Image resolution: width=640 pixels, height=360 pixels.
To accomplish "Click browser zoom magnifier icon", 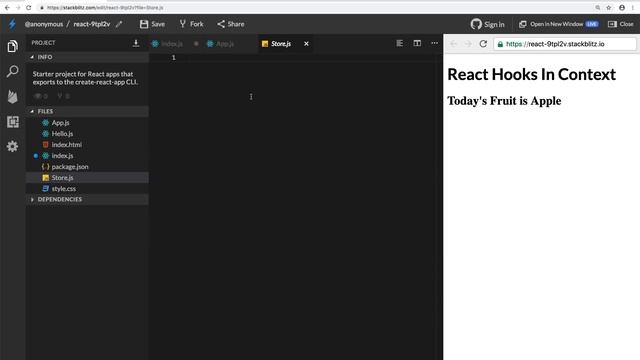I will coord(598,8).
